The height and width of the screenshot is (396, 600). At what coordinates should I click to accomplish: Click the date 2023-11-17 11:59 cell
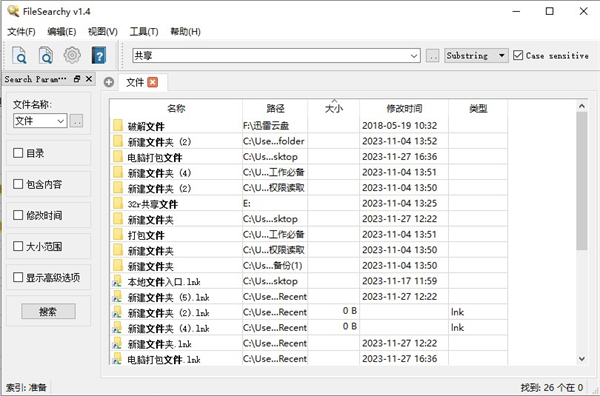(x=404, y=281)
